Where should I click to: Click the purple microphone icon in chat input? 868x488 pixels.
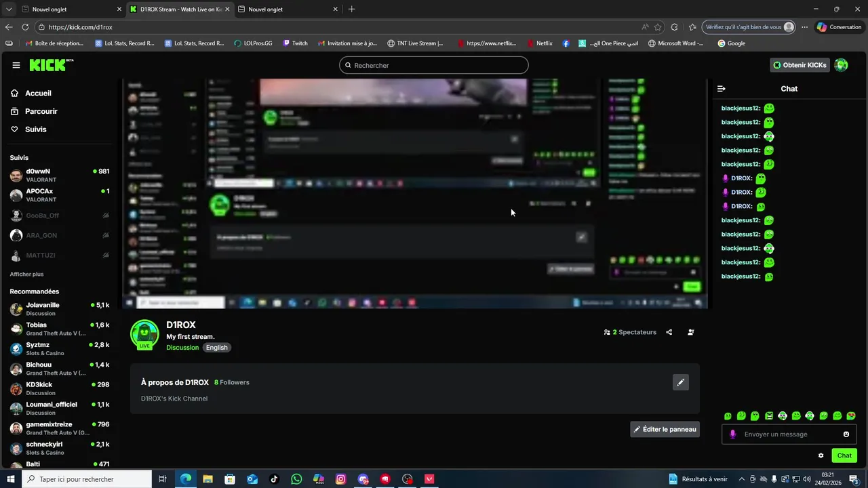732,434
